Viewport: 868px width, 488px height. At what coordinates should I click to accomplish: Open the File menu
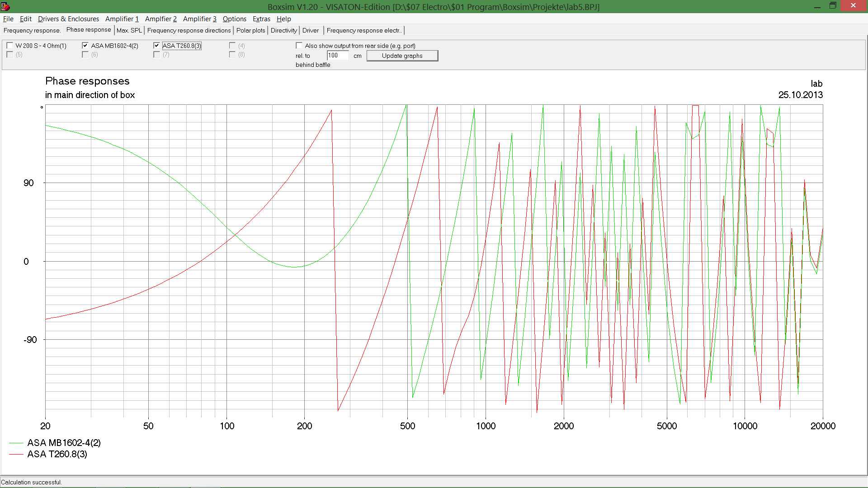point(8,19)
